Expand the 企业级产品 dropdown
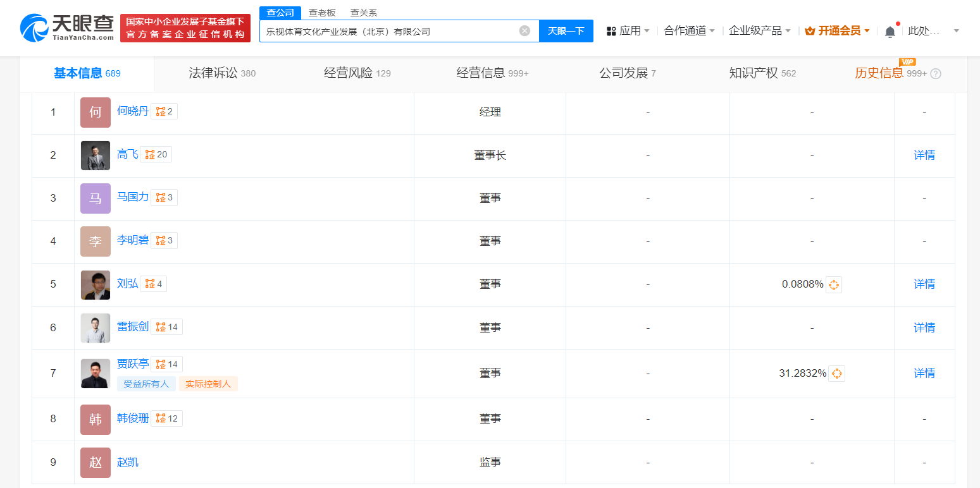980x488 pixels. click(788, 31)
